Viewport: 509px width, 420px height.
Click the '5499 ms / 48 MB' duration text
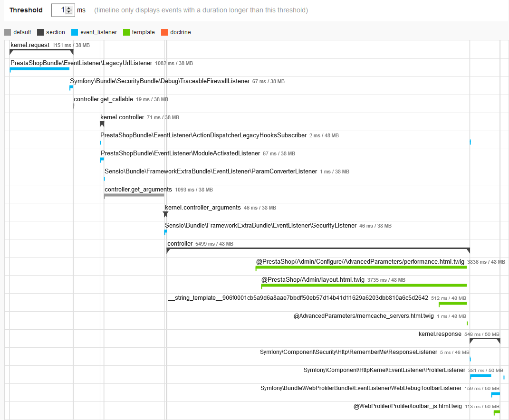[x=214, y=244]
